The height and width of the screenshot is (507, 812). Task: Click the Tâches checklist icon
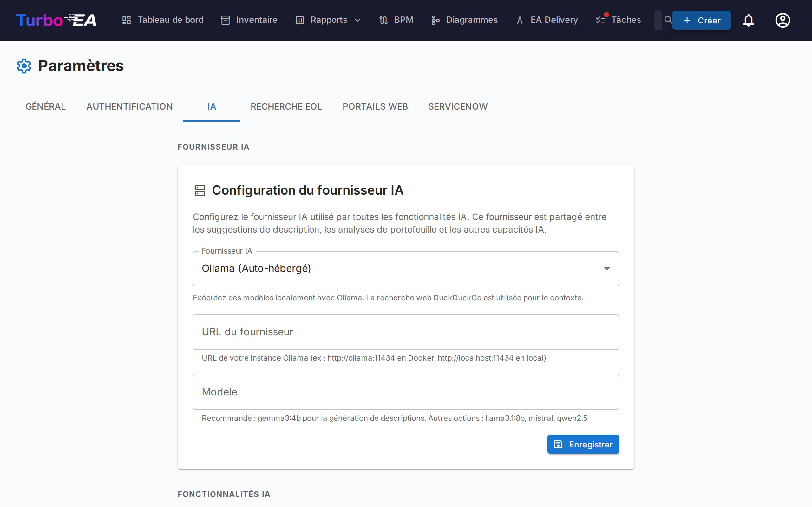(601, 20)
